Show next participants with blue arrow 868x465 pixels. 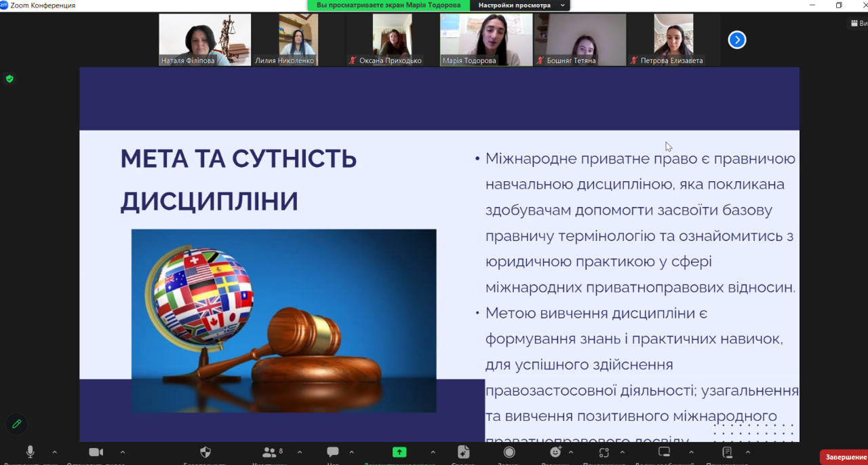(737, 40)
